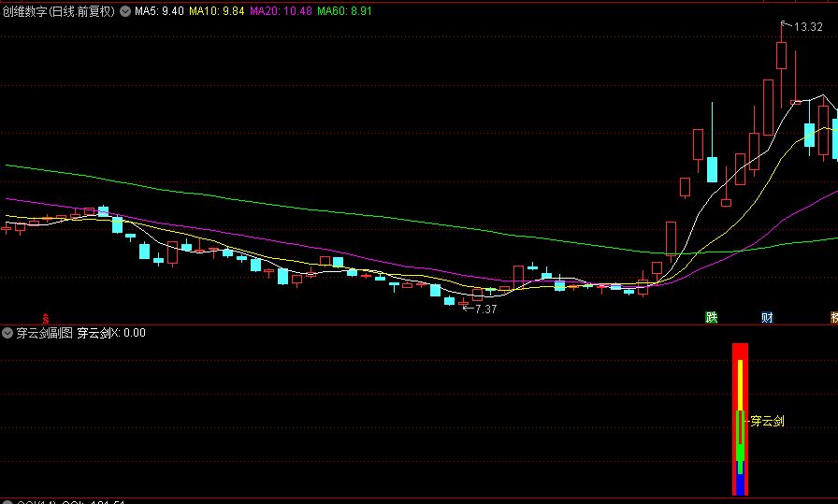Select the MA5: 9.40 indicator label
This screenshot has height=504, width=838.
point(159,11)
